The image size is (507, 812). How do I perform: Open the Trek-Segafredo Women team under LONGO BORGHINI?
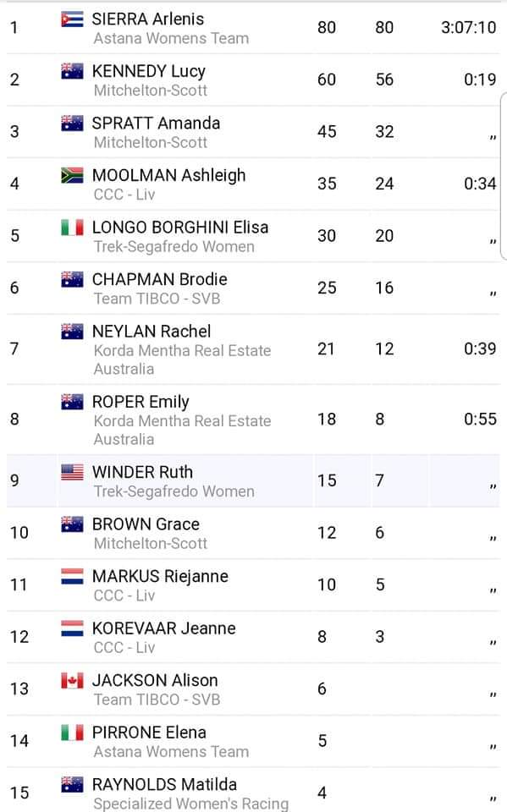174,246
